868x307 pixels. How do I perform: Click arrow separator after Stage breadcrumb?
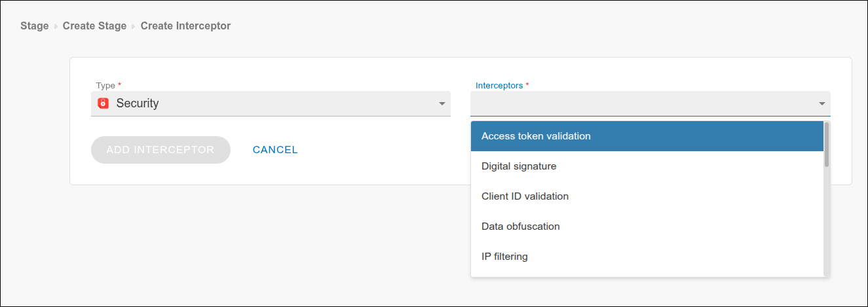tap(56, 26)
